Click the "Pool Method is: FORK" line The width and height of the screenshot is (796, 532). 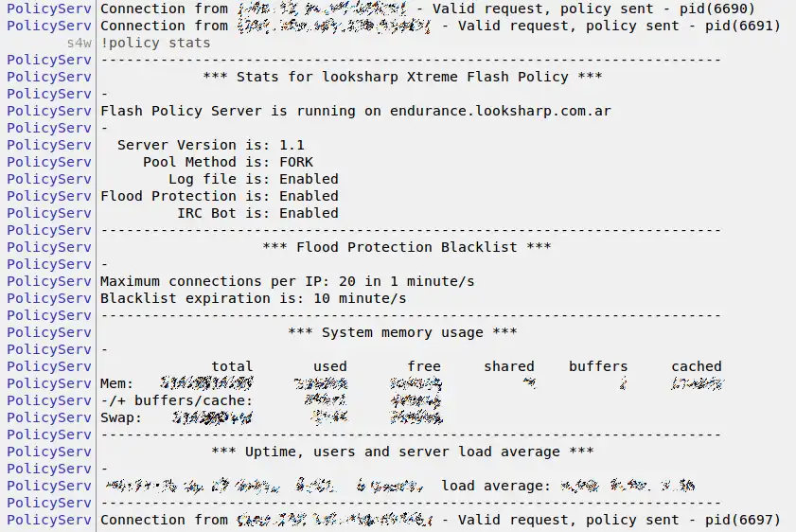pyautogui.click(x=227, y=162)
